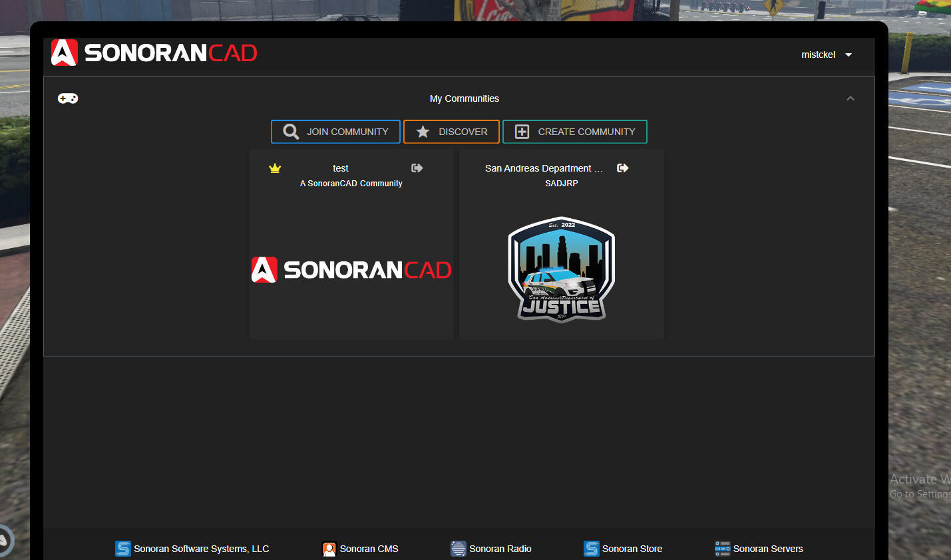951x560 pixels.
Task: Click Create Community button
Action: pyautogui.click(x=575, y=132)
